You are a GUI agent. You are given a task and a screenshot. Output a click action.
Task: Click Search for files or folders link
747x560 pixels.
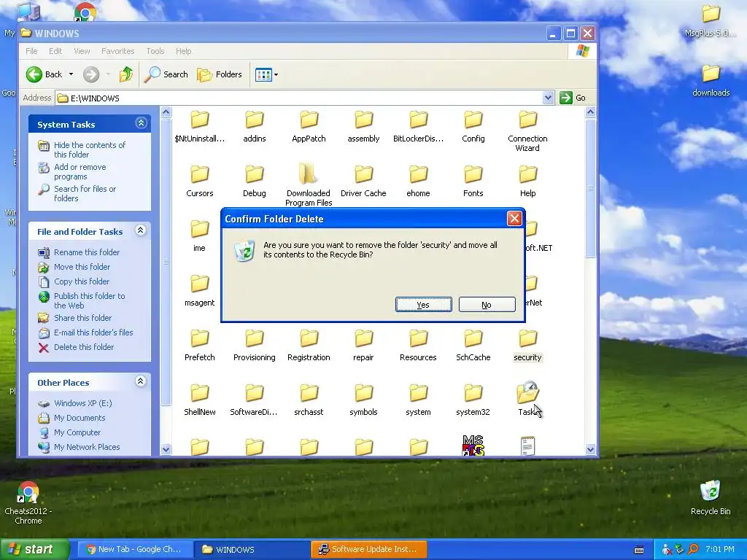(x=85, y=193)
